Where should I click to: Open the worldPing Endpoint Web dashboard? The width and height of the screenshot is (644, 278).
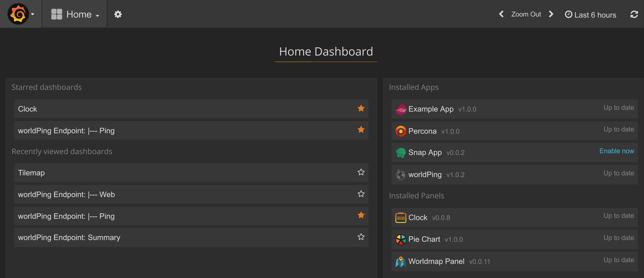66,194
